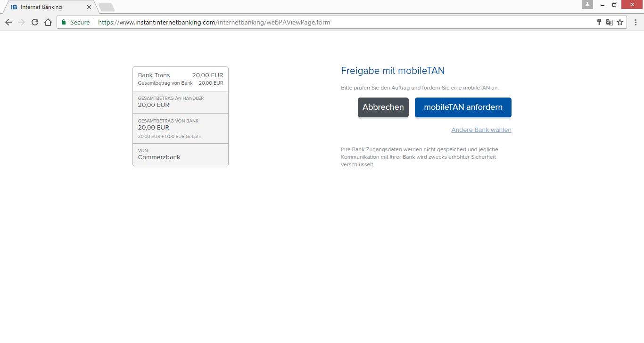Image resolution: width=644 pixels, height=343 pixels.
Task: Click mobileTAN anfordern button
Action: tap(463, 107)
